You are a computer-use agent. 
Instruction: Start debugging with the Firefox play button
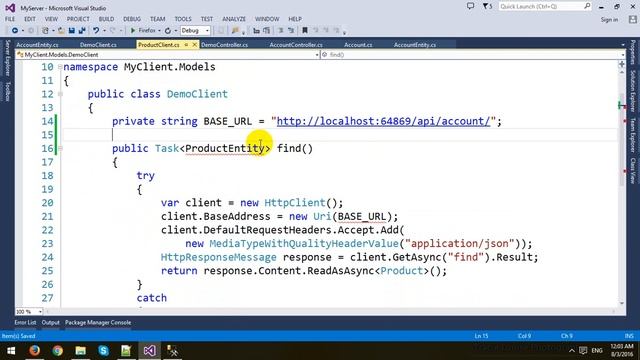[x=133, y=31]
